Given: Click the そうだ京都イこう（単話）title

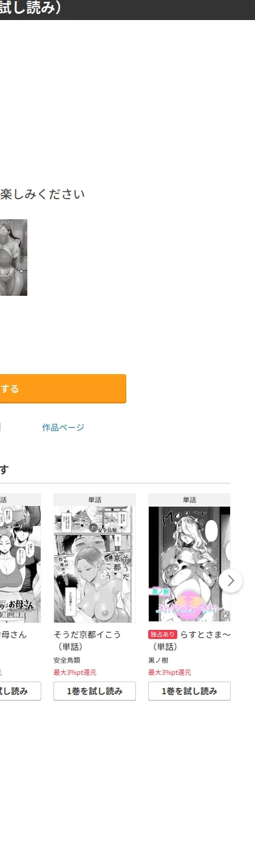Looking at the screenshot, I should click(x=87, y=641).
